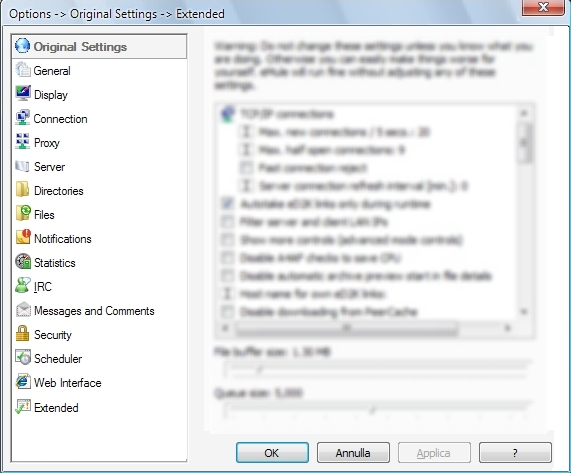Untick Autotake eD2K links only during runtime
This screenshot has height=473, width=571.
228,204
